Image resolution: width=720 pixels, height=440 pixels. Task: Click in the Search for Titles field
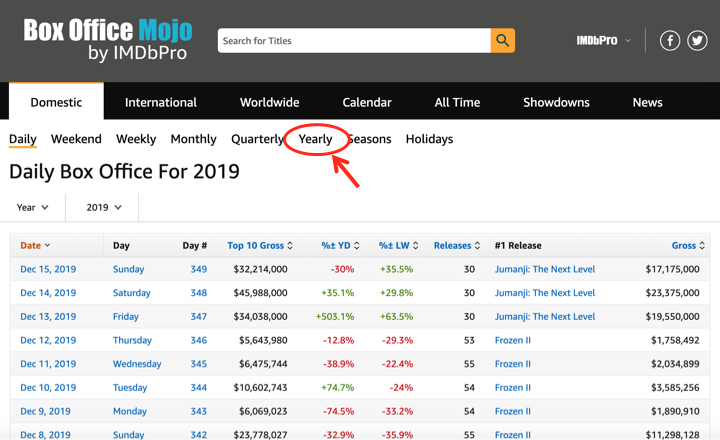coord(354,40)
